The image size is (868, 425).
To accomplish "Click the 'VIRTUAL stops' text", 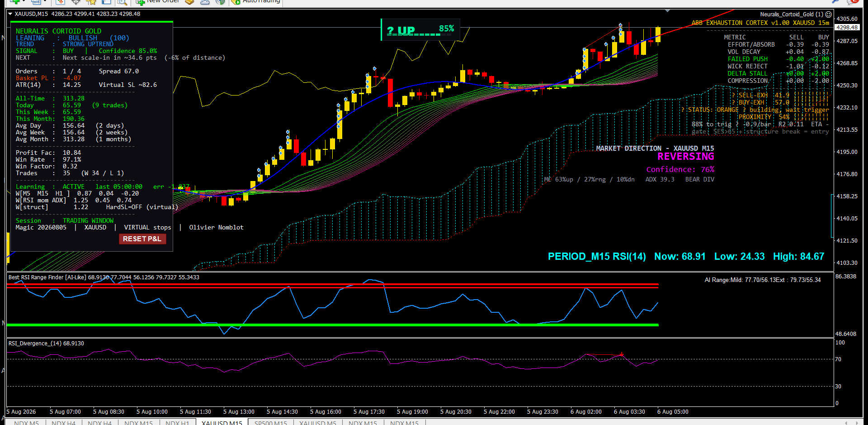I will [x=148, y=228].
